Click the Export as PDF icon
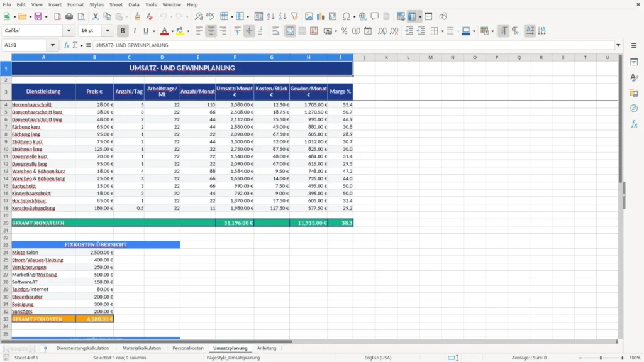The width and height of the screenshot is (644, 362). point(57,16)
